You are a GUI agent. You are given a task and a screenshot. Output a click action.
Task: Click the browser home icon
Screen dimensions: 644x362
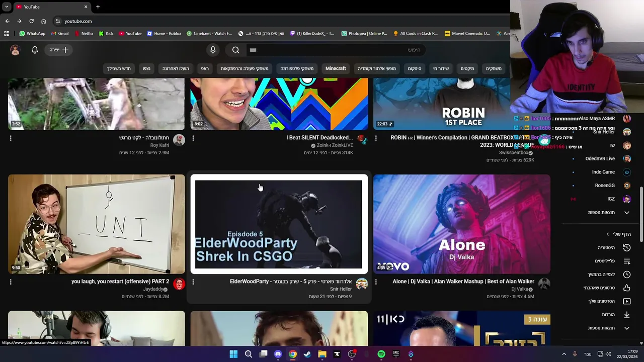click(x=43, y=21)
